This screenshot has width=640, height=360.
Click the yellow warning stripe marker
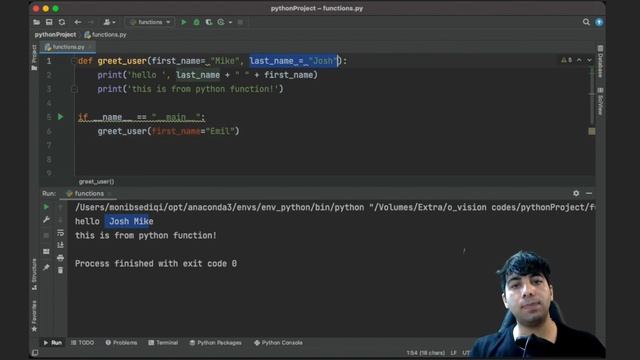point(591,131)
